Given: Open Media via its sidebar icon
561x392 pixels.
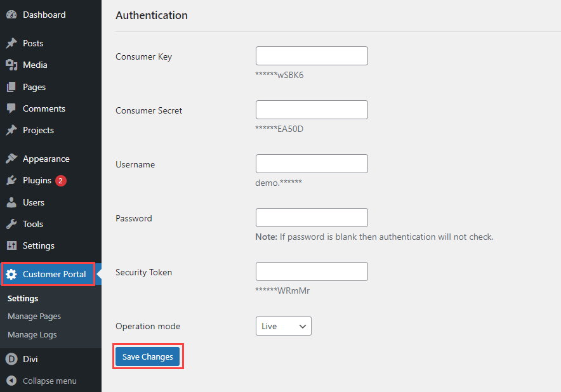Looking at the screenshot, I should click(x=11, y=65).
